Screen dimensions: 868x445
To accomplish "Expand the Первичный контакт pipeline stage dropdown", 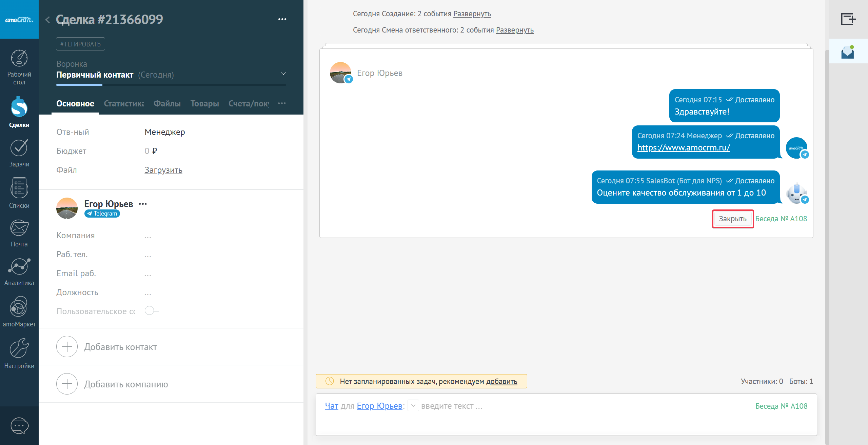I will [283, 74].
